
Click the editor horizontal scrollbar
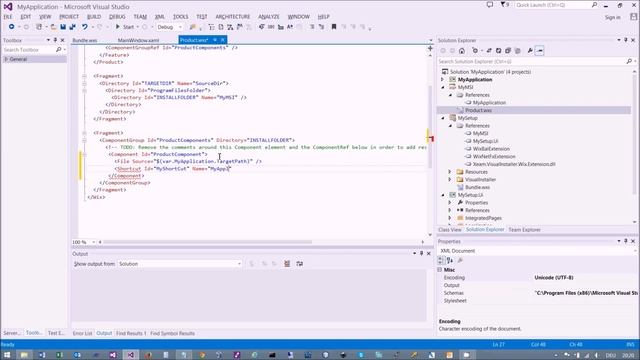click(x=208, y=242)
